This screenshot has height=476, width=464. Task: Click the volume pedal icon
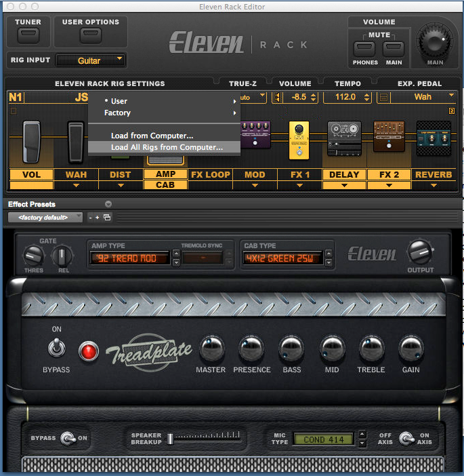coord(32,142)
